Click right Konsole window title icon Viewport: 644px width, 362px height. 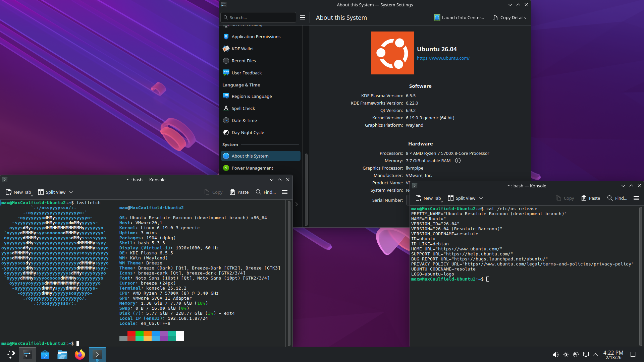(415, 185)
